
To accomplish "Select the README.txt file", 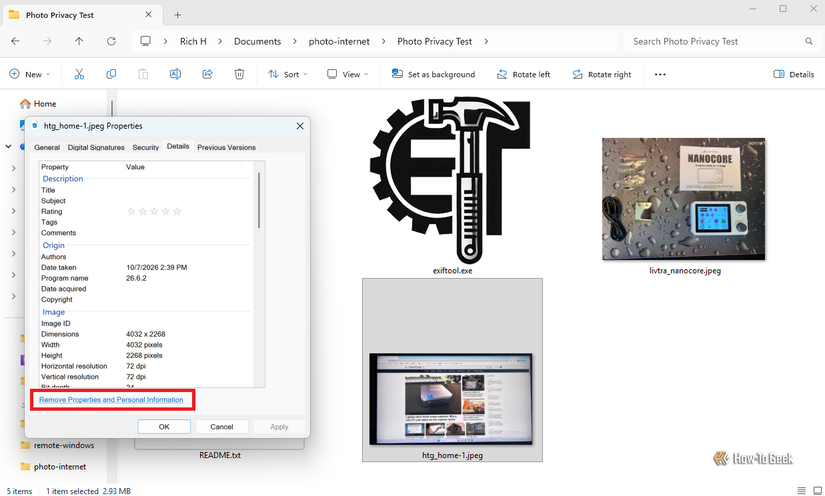I will 219,455.
